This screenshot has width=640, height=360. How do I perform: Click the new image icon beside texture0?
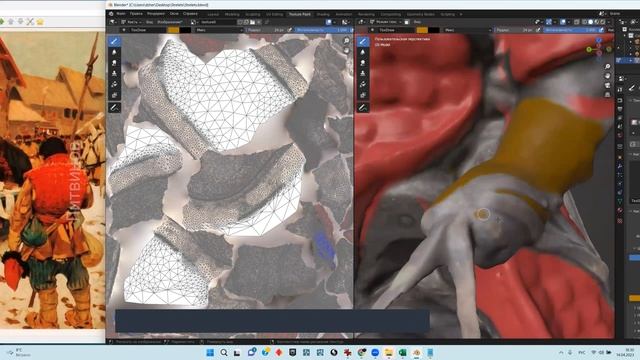pyautogui.click(x=246, y=22)
